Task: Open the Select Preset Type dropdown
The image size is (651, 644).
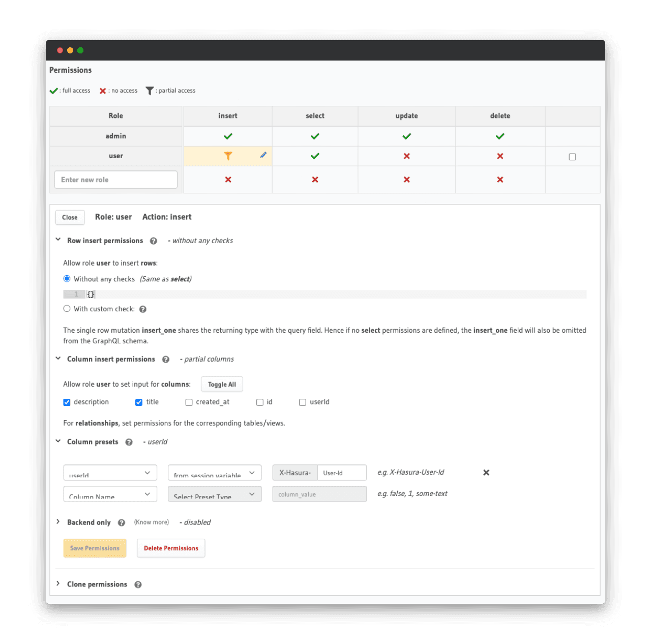Action: point(215,494)
